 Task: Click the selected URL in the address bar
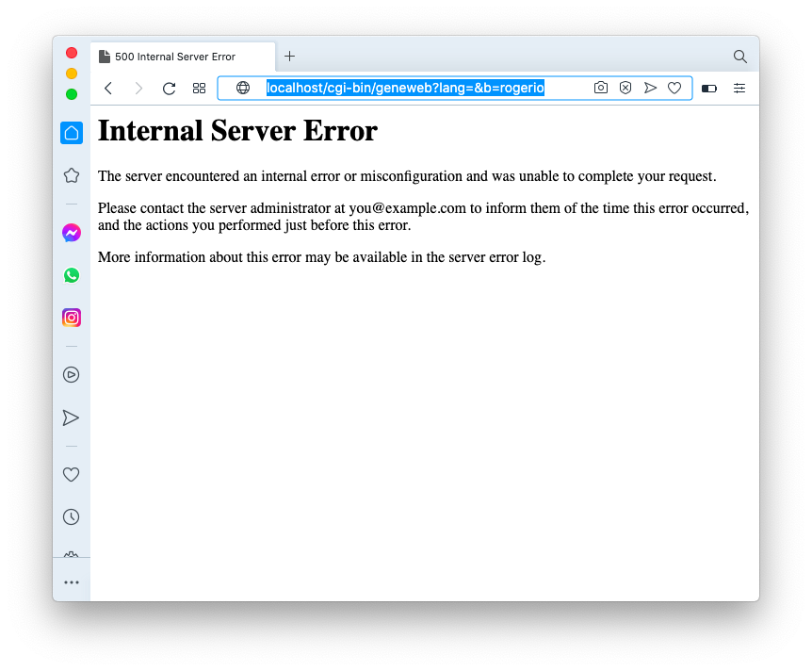(x=405, y=87)
